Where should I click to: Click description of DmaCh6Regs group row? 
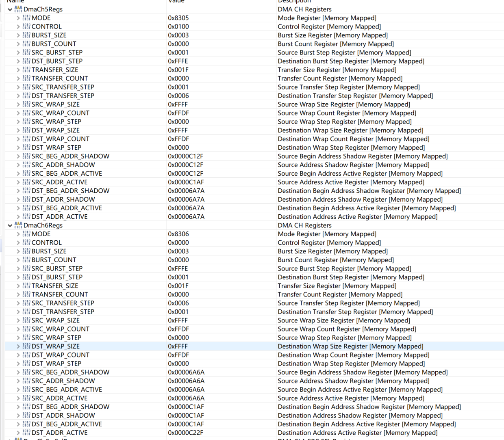pos(305,225)
